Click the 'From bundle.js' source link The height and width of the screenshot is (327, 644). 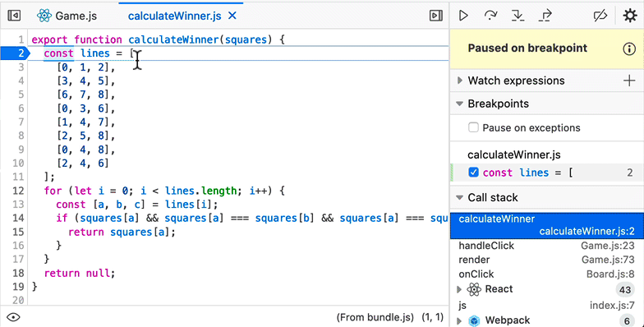375,317
